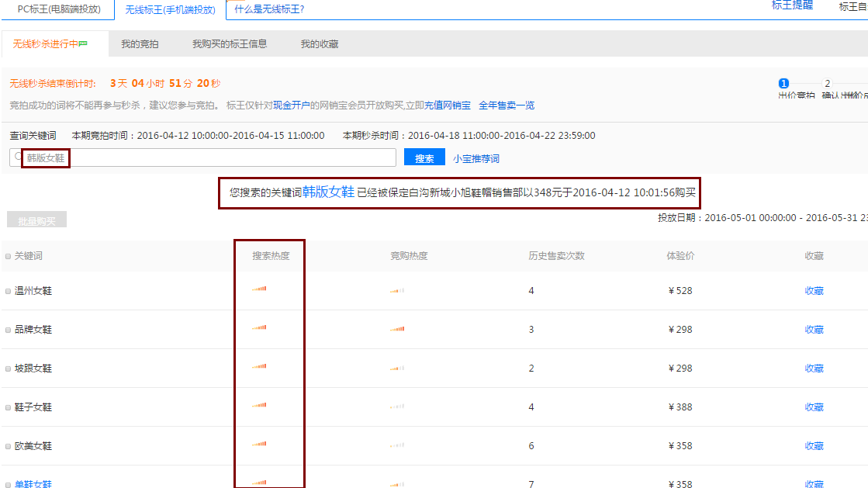This screenshot has height=488, width=868.
Task: Switch to the PC标王(电脑端投放) tab
Action: pos(59,9)
